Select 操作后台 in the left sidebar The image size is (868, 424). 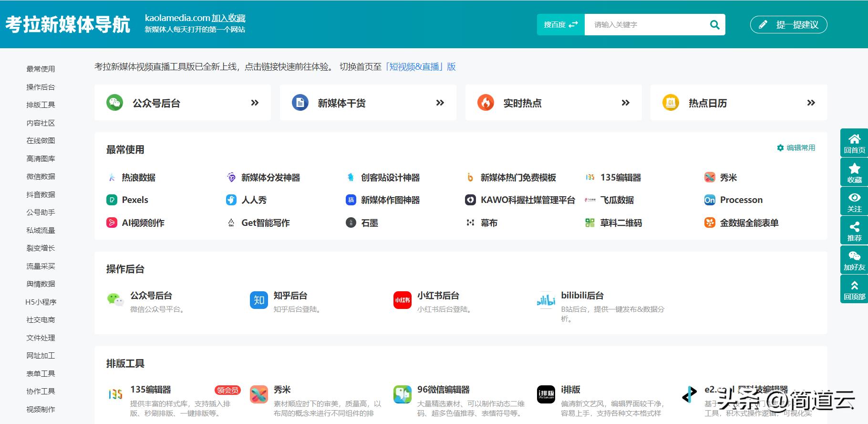click(41, 87)
